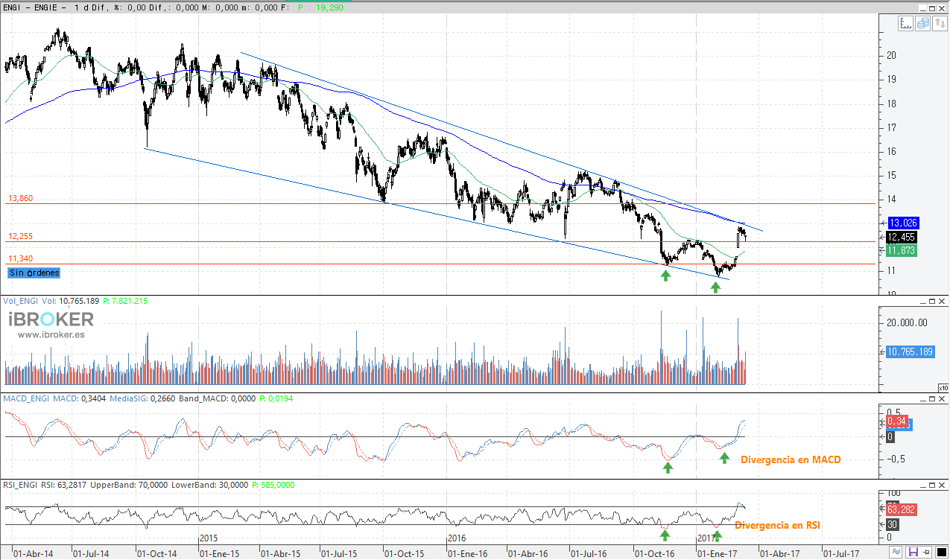Maximize the main price chart panel
Image resolution: width=950 pixels, height=560 pixels.
click(x=931, y=7)
